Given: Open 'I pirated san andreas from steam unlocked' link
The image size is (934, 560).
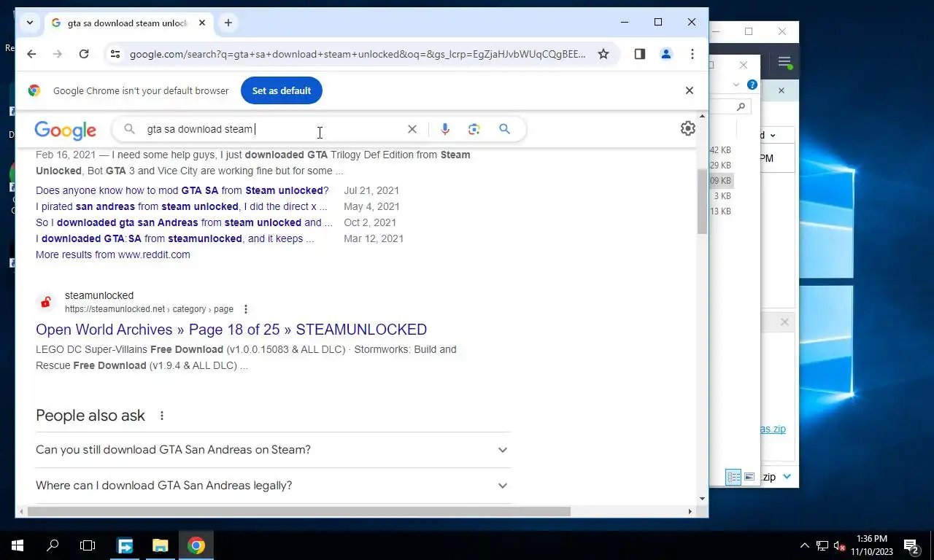Looking at the screenshot, I should [x=182, y=206].
